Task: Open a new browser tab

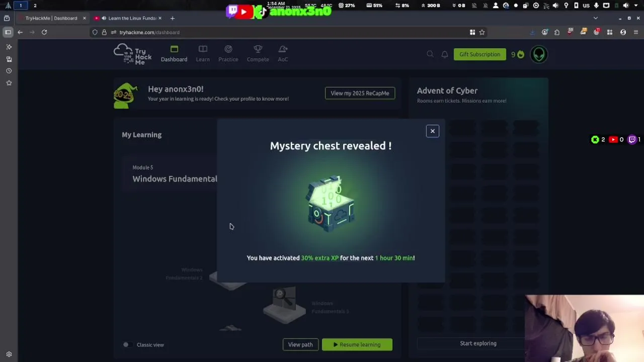Action: [x=172, y=18]
